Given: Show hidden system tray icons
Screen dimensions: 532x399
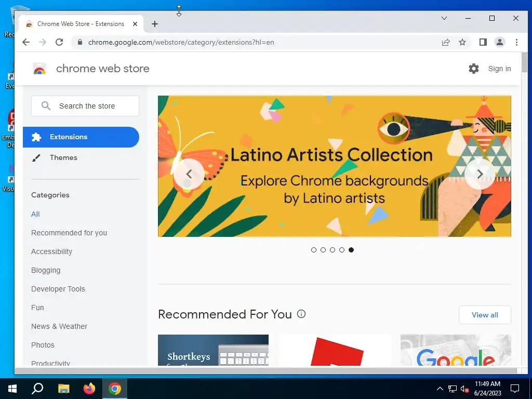Looking at the screenshot, I should click(x=440, y=389).
